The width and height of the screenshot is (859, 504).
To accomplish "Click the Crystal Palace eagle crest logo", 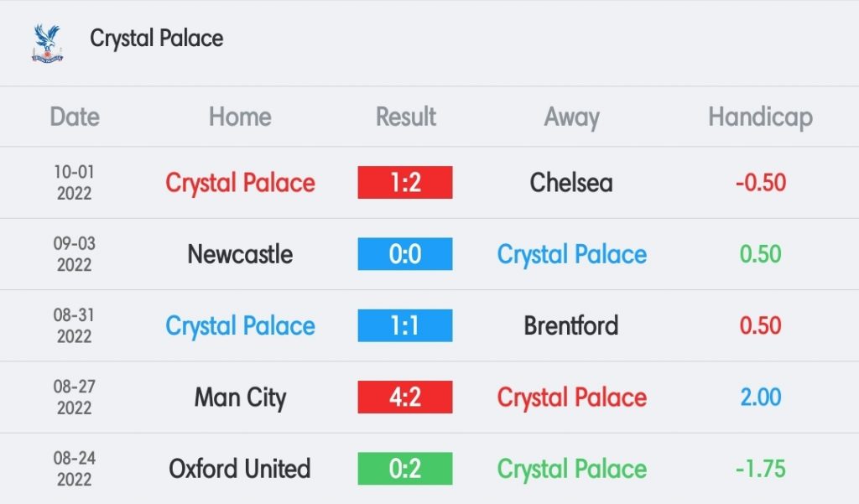I will tap(47, 44).
